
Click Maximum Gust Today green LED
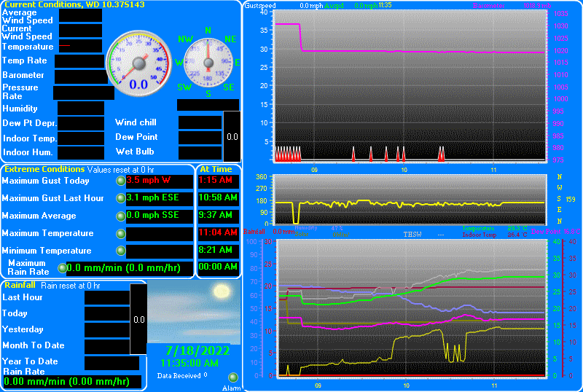click(x=120, y=180)
